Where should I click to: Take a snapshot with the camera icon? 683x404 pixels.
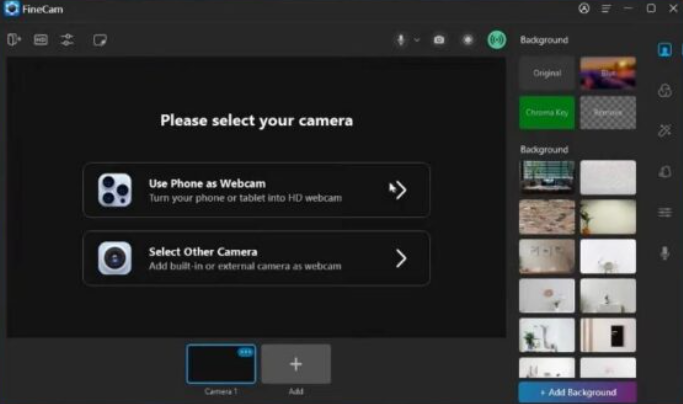click(439, 40)
